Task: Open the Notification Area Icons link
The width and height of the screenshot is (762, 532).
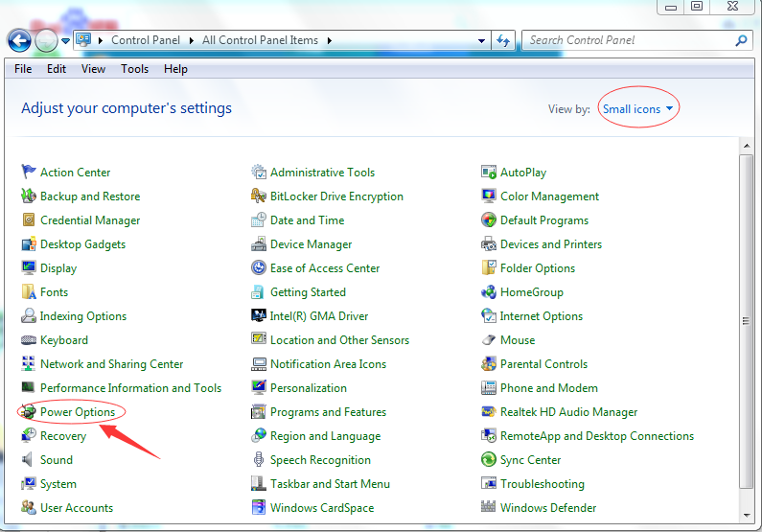Action: point(328,364)
